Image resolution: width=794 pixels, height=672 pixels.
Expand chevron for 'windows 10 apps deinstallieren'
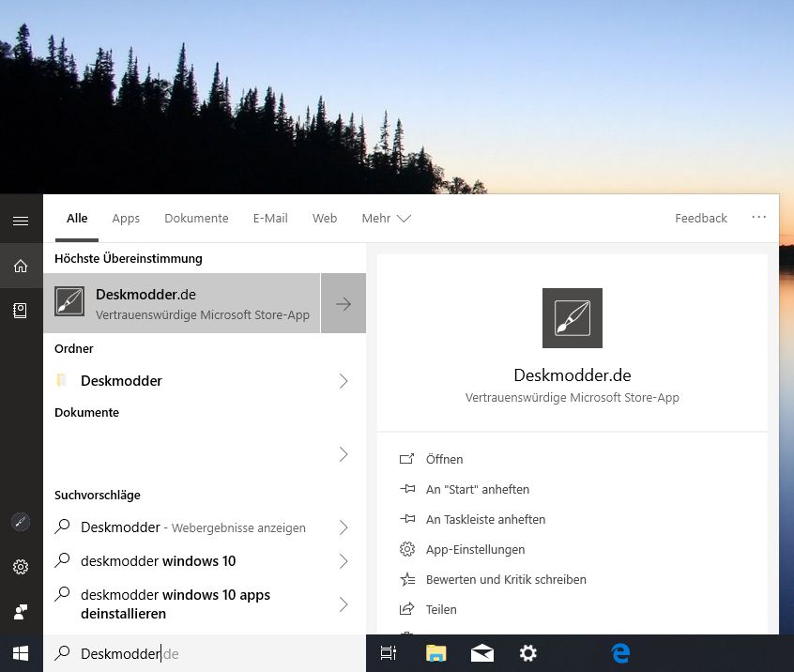[x=344, y=604]
